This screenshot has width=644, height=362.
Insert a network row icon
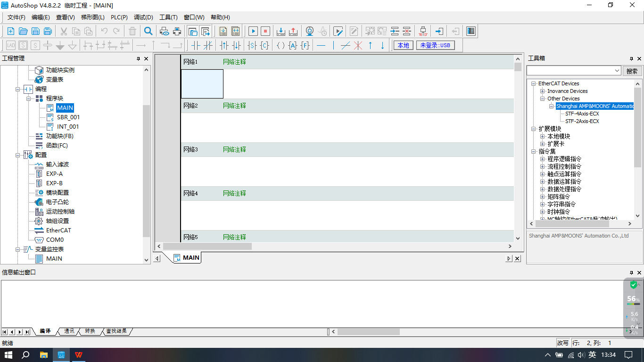pos(395,31)
